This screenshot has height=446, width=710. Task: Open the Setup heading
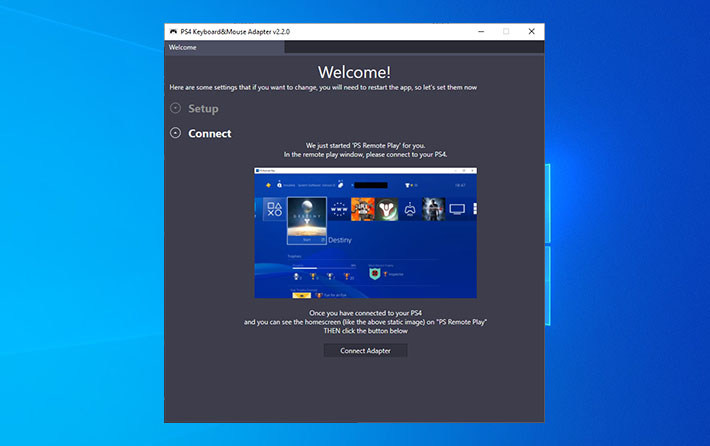point(203,109)
